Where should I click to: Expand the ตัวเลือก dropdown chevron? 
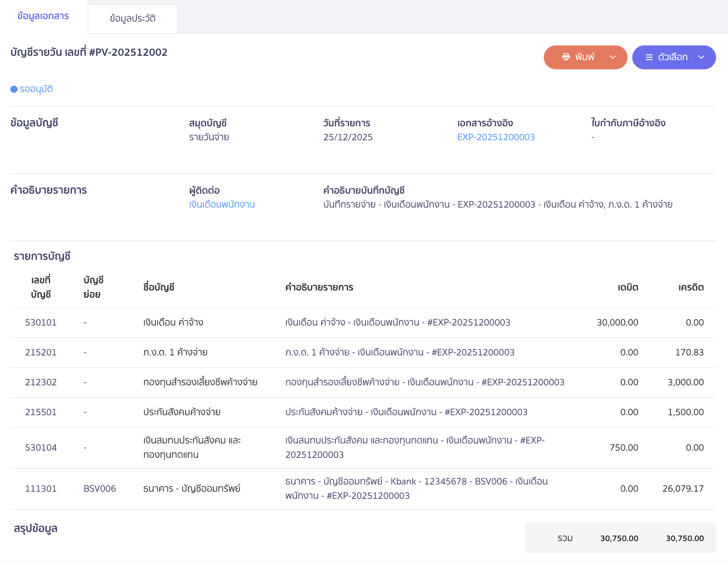coord(701,57)
